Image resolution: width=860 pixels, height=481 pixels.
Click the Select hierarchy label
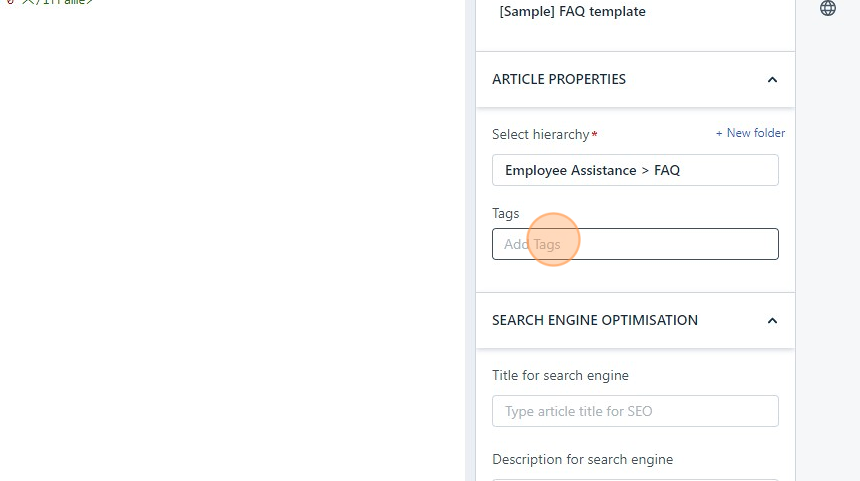[541, 134]
